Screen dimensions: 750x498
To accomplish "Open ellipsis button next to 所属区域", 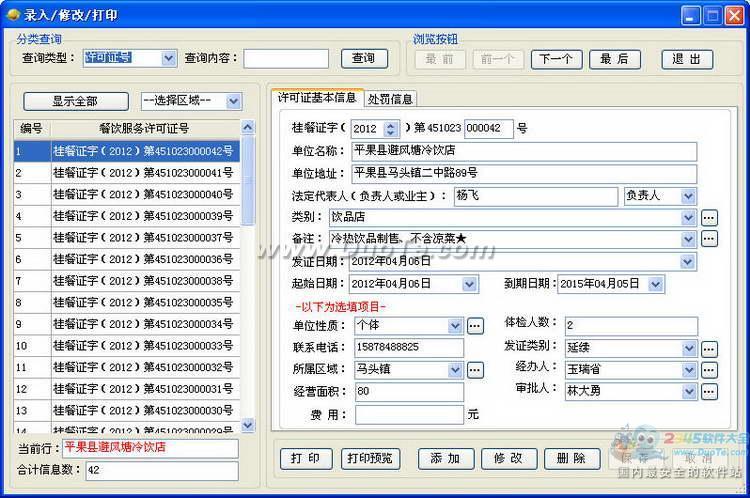I will pos(475,370).
